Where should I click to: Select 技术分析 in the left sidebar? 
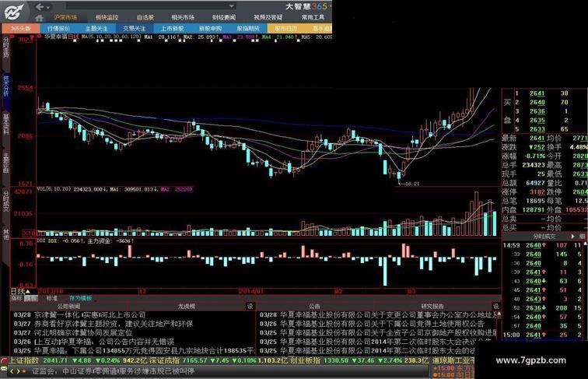(5, 86)
